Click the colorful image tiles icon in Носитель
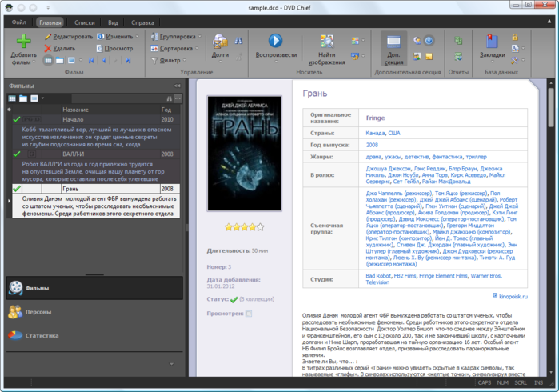The width and height of the screenshot is (559, 392). click(355, 41)
